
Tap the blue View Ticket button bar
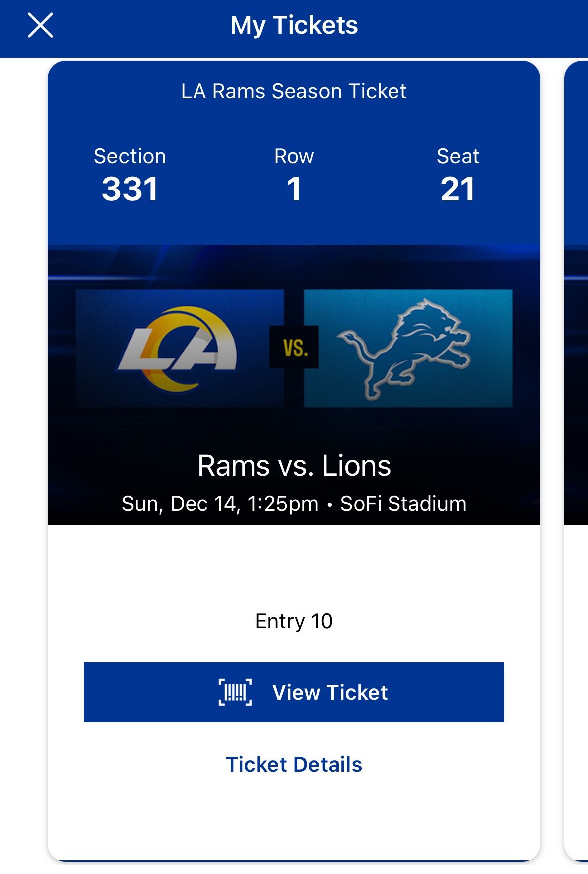pos(294,692)
